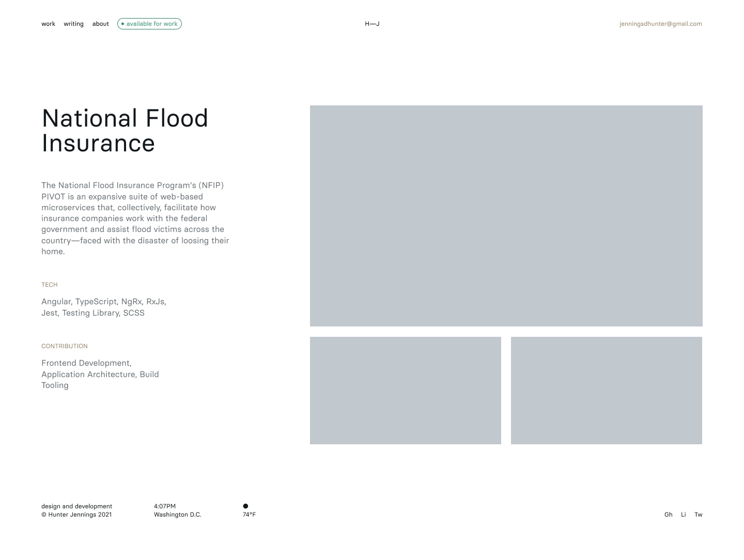This screenshot has width=744, height=560.
Task: Click the 'National Flood Insurance' heading
Action: (125, 131)
